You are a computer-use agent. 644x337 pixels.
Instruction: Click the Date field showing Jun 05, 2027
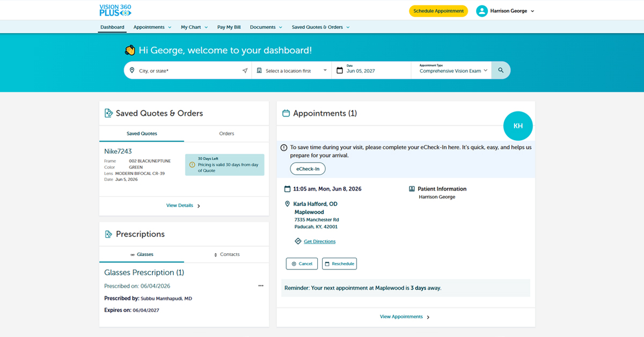pos(371,70)
